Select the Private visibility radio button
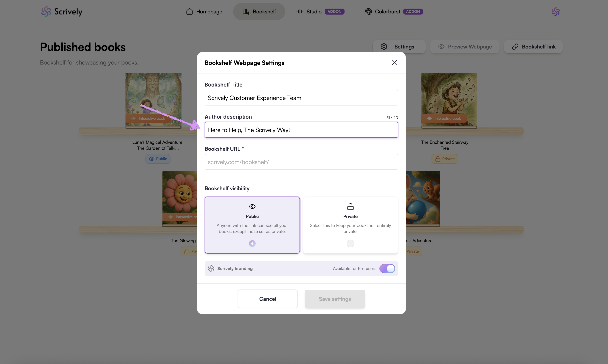The image size is (608, 364). 350,243
